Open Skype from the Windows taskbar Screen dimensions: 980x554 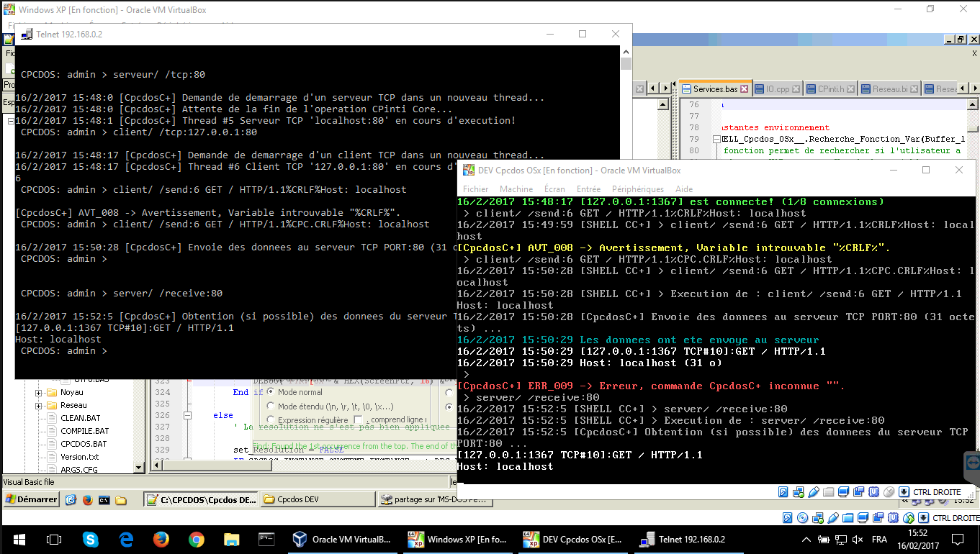(90, 540)
